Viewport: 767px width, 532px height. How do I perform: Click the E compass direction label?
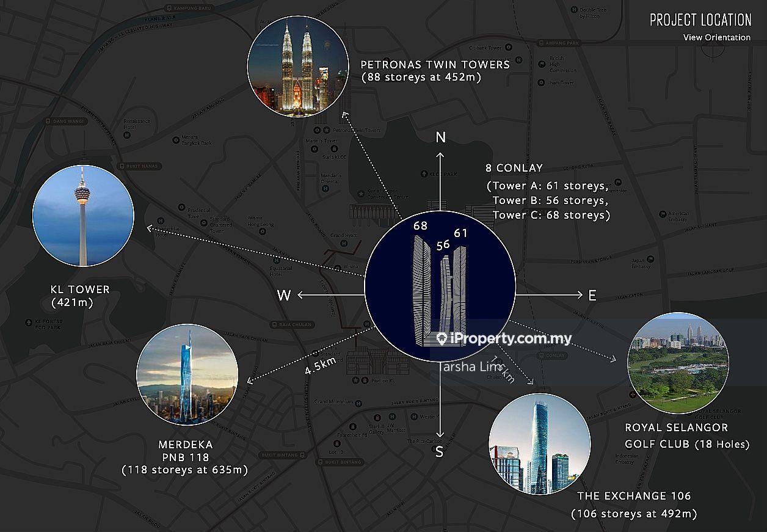coord(592,296)
